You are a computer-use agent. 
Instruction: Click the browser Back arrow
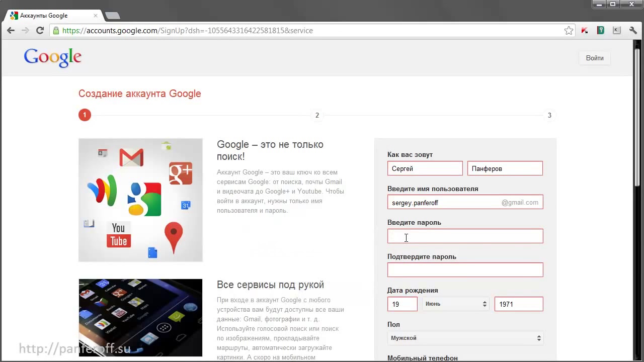click(x=11, y=31)
